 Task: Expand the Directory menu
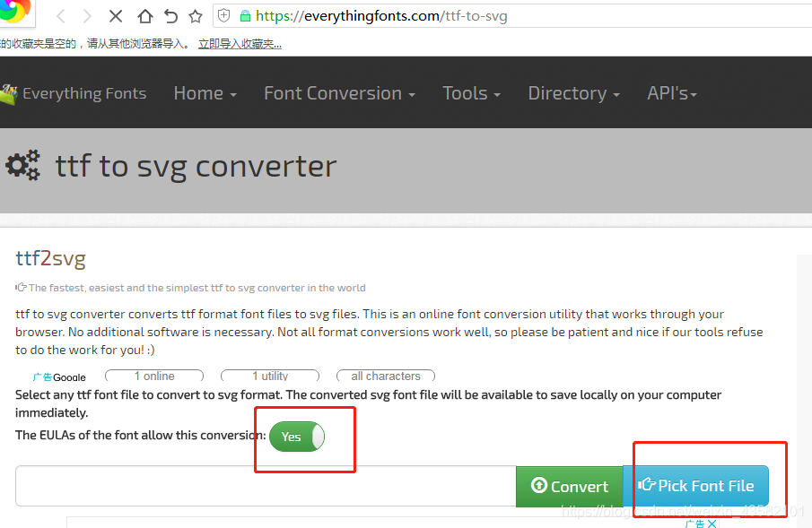click(x=574, y=93)
